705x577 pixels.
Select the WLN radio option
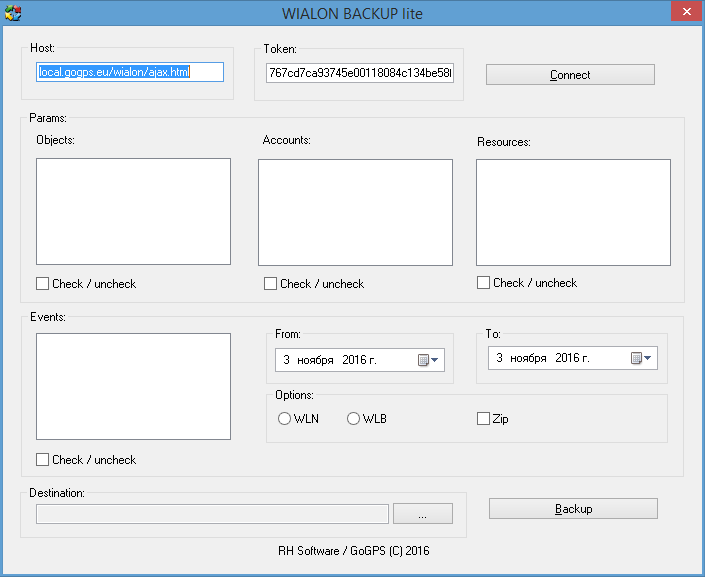pyautogui.click(x=285, y=419)
